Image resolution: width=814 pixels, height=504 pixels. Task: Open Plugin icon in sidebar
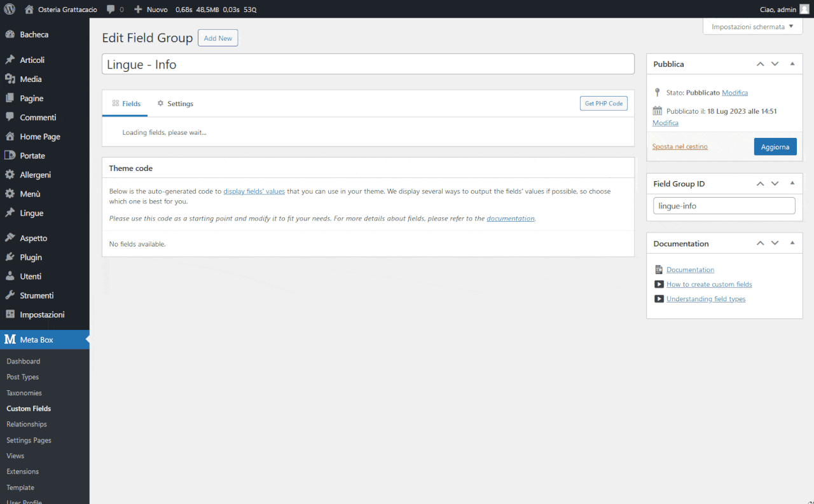click(x=10, y=257)
